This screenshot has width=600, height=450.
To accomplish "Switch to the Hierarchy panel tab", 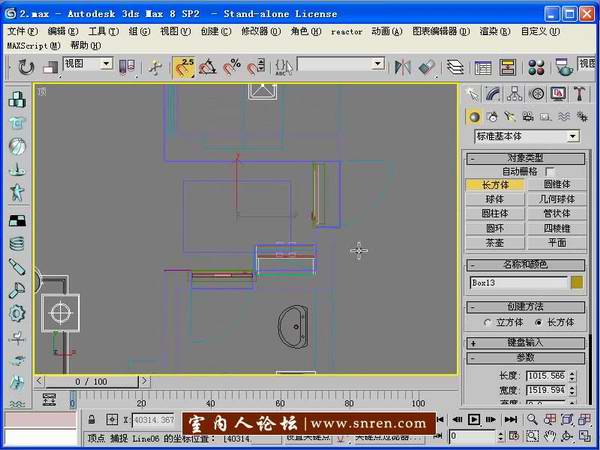I will click(515, 94).
